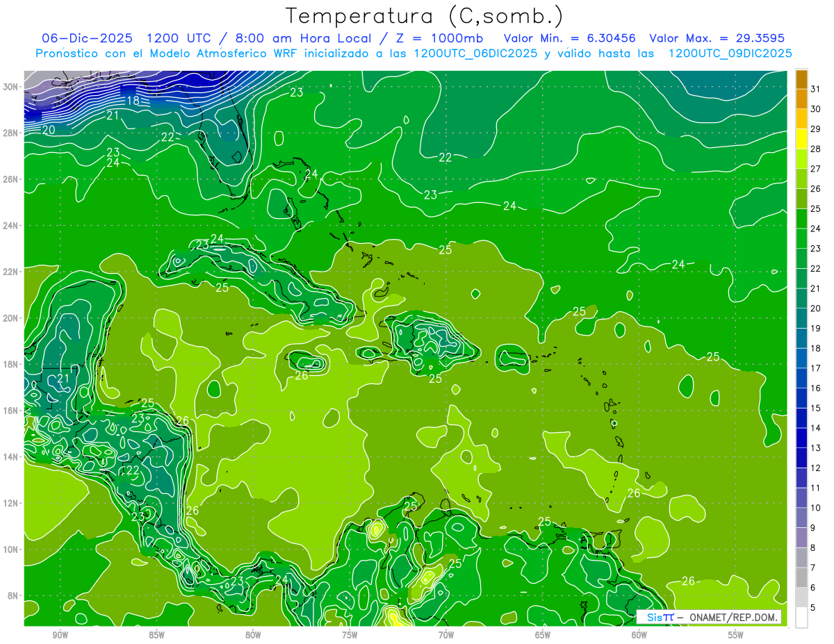Click the "60W" longitude axis label
Image resolution: width=834 pixels, height=644 pixels.
639,635
